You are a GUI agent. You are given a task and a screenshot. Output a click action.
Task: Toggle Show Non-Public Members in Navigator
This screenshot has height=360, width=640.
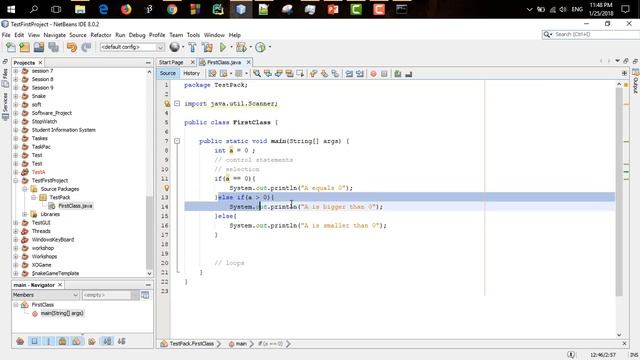62,341
